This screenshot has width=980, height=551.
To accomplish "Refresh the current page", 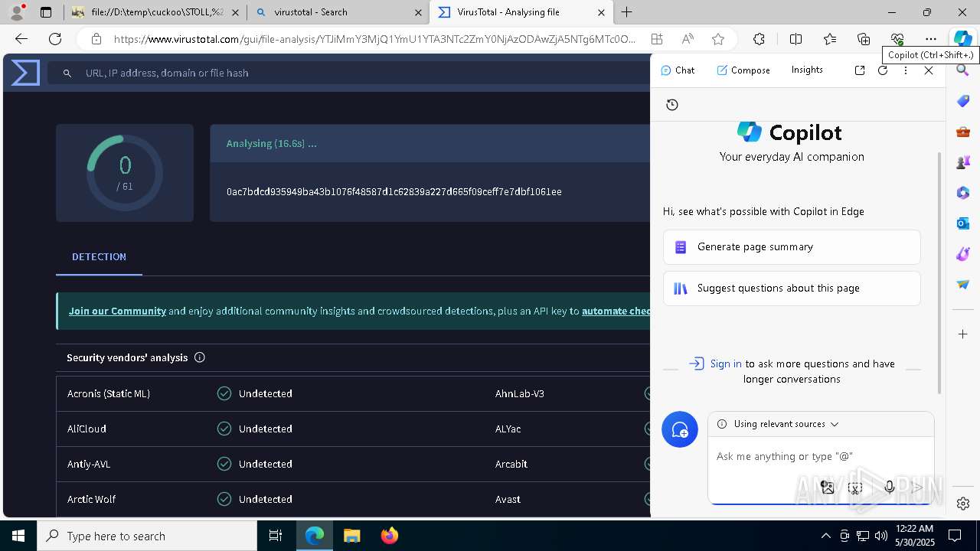I will (x=55, y=39).
